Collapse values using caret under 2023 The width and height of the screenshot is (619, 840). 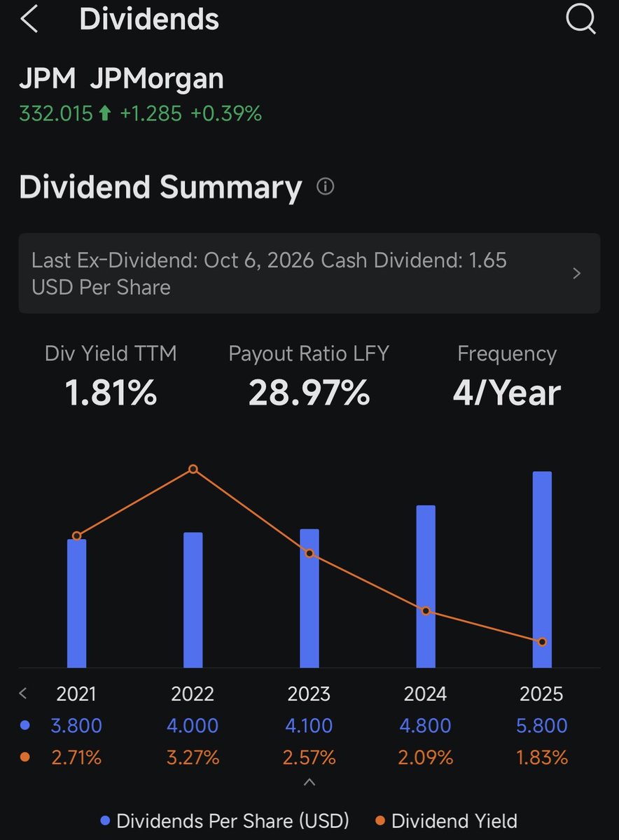click(x=309, y=782)
